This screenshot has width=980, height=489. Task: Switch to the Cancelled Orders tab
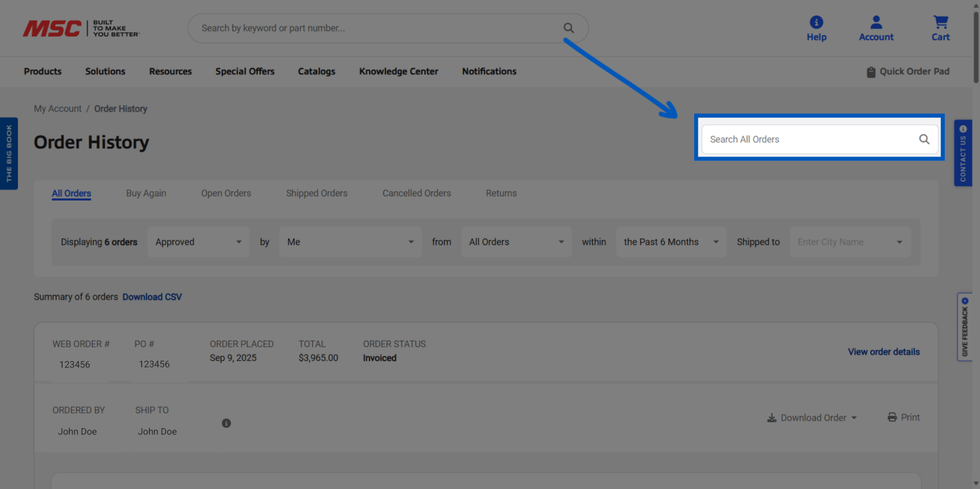[417, 193]
